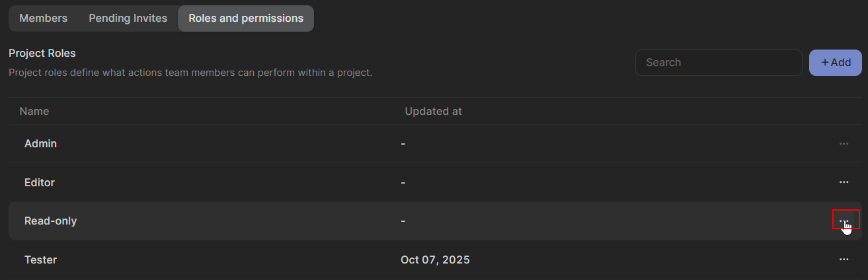Screen dimensions: 868x280
Task: Select the Roles and permissions tab
Action: pyautogui.click(x=246, y=18)
